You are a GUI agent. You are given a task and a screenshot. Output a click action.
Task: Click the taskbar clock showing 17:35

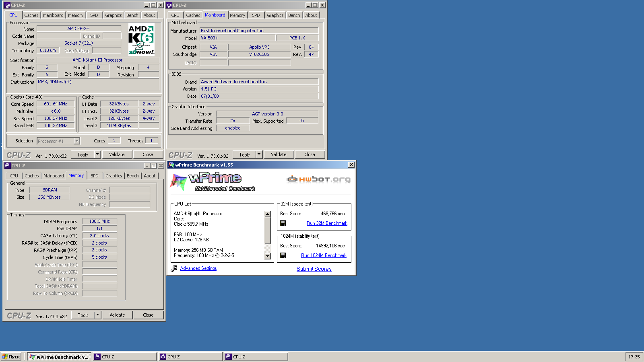634,357
